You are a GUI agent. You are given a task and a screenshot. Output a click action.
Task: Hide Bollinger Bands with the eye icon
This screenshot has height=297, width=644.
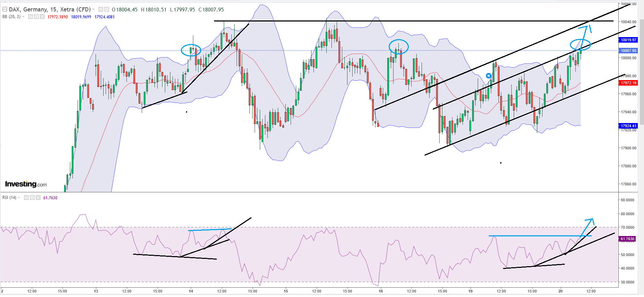[x=30, y=17]
